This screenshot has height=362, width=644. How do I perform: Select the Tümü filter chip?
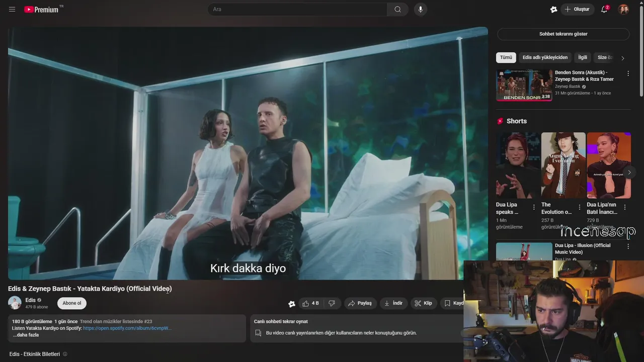tap(506, 57)
